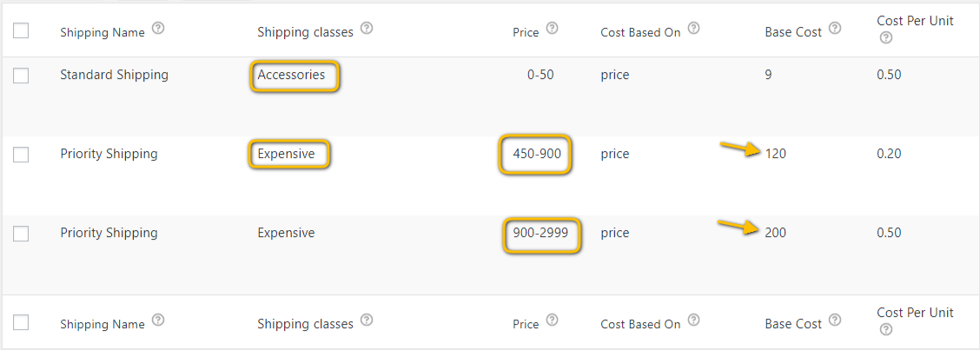The image size is (980, 350).
Task: Click the 900-2999 price range cell
Action: click(540, 233)
